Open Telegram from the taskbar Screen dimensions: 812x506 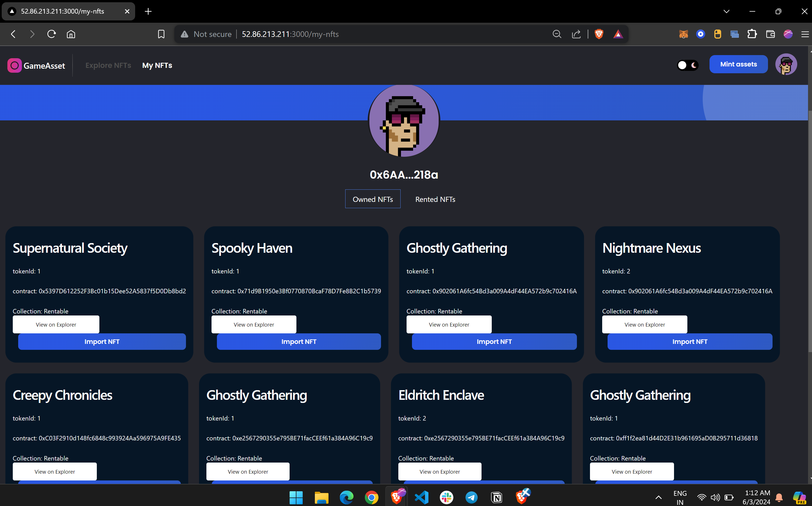point(471,497)
